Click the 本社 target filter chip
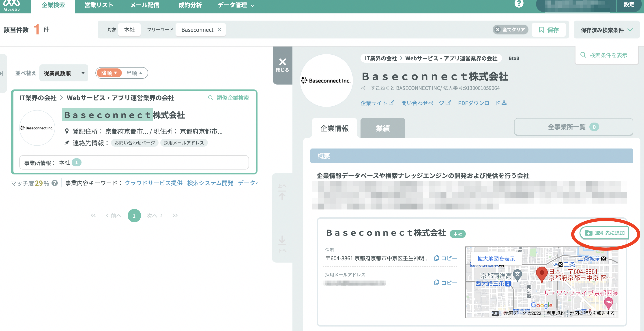The width and height of the screenshot is (644, 331). click(x=129, y=30)
